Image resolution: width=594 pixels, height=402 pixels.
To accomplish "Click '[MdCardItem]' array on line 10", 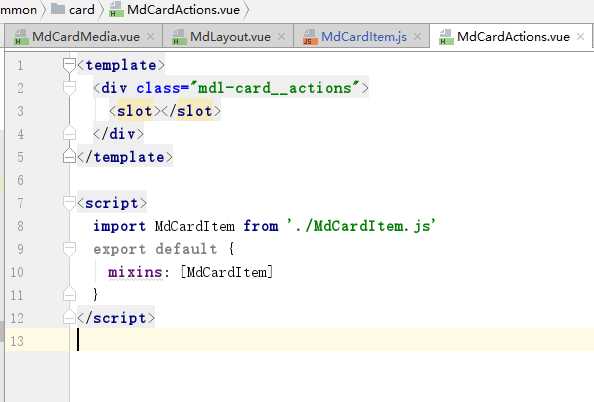I will tap(226, 272).
